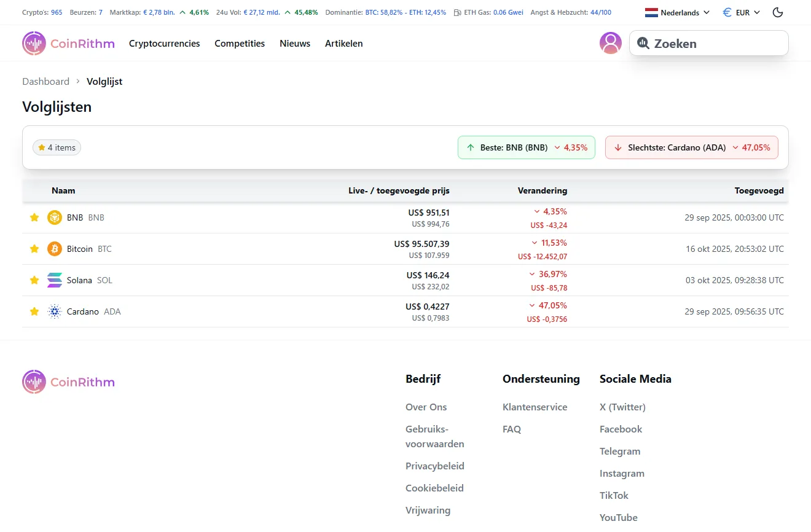Click the BNB coin icon

(54, 217)
